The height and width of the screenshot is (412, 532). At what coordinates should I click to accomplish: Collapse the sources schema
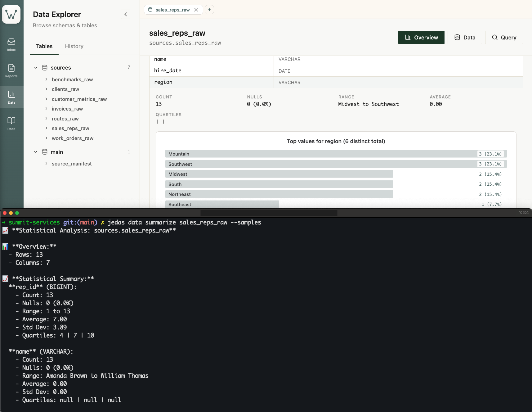(36, 68)
